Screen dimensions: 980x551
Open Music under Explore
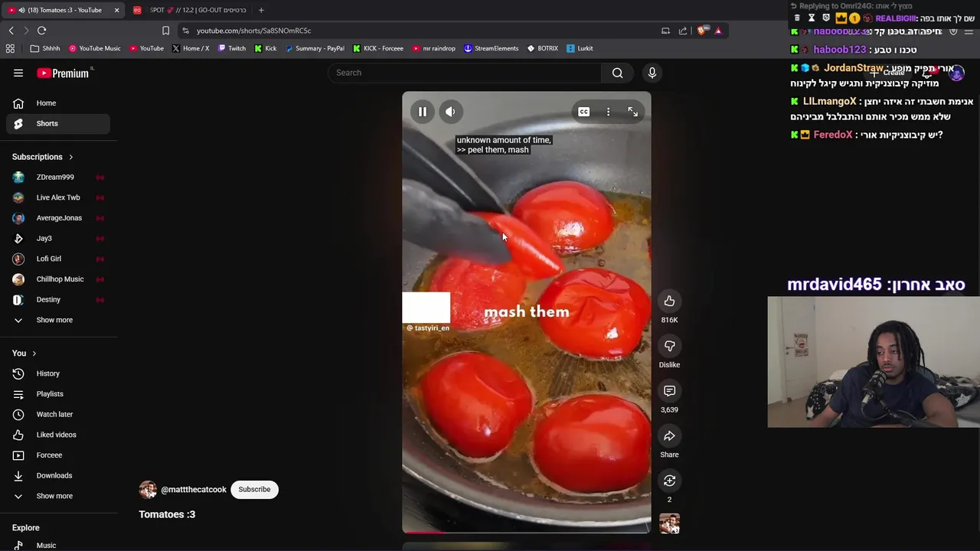pyautogui.click(x=58, y=545)
